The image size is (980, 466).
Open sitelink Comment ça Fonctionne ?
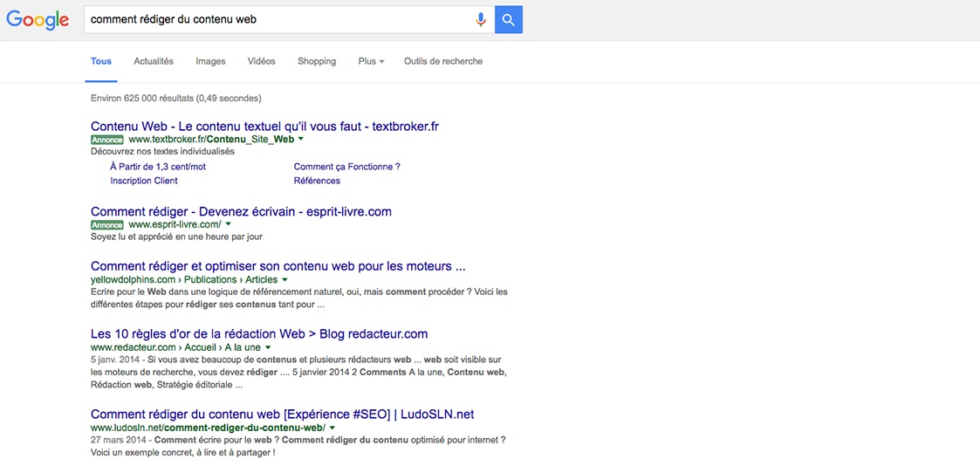pos(346,167)
